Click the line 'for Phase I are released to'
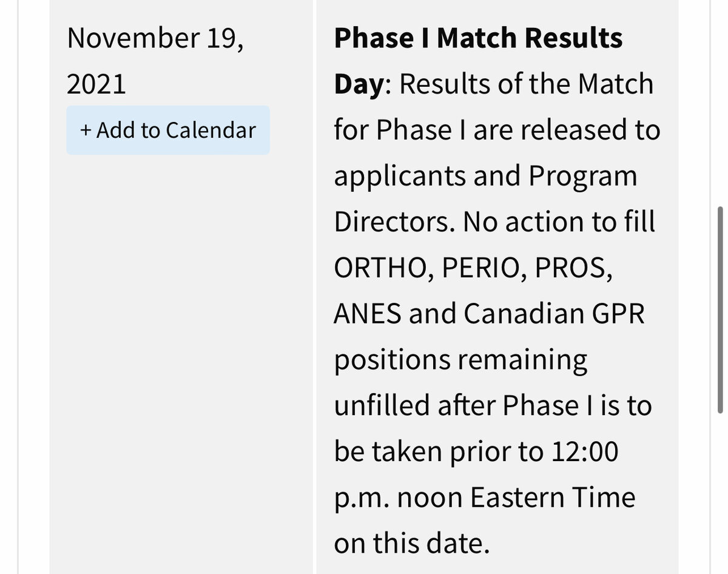728x574 pixels. point(497,130)
